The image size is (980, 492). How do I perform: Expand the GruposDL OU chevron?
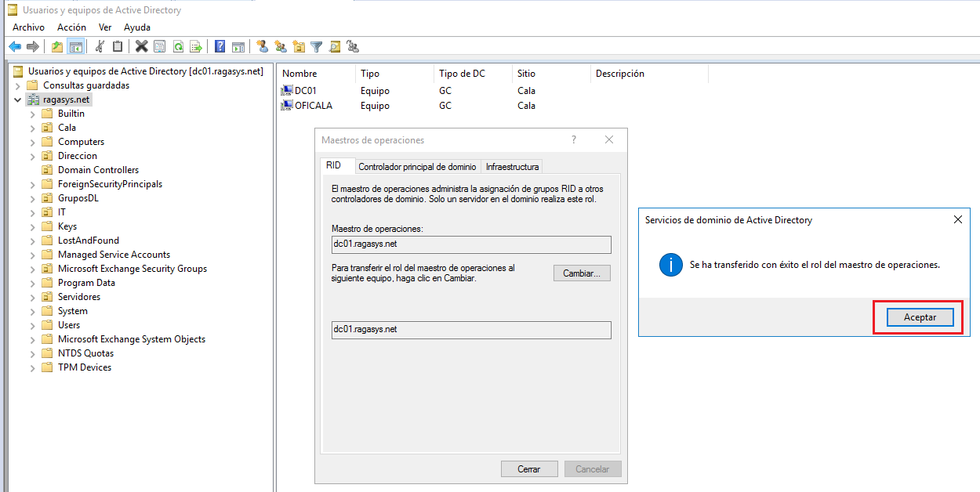(32, 198)
